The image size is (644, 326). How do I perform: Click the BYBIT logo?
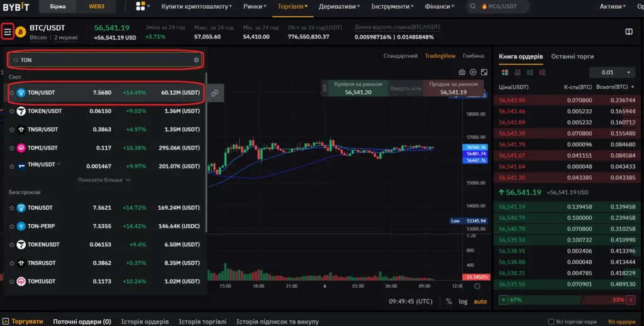16,6
